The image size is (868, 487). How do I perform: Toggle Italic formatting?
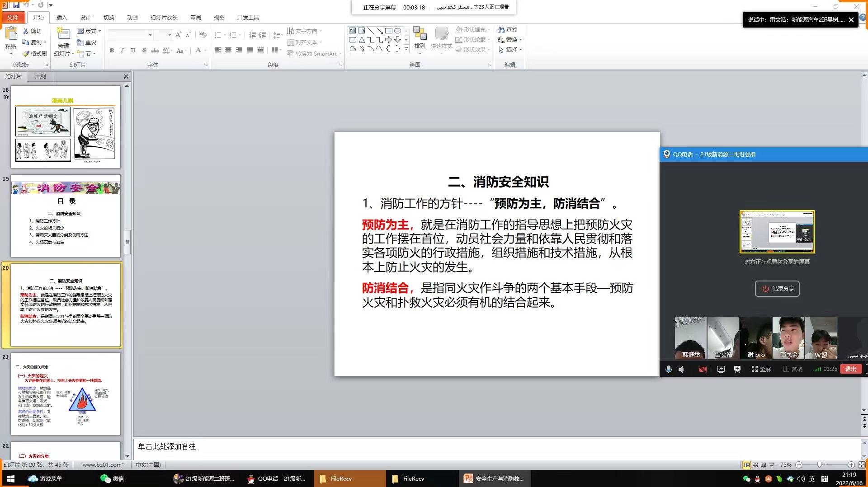[122, 51]
